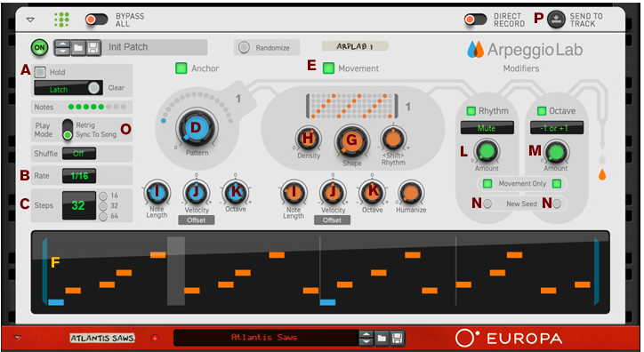This screenshot has height=352, width=644.
Task: Click the Anchor Pattern knob
Action: pyautogui.click(x=197, y=128)
